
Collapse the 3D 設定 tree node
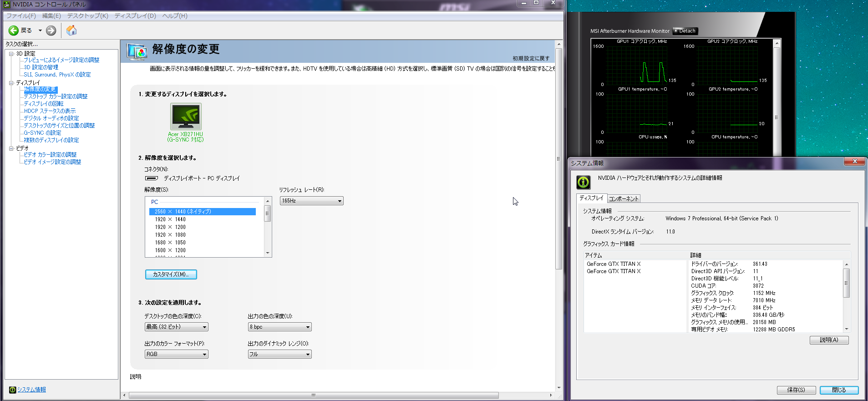[x=11, y=54]
